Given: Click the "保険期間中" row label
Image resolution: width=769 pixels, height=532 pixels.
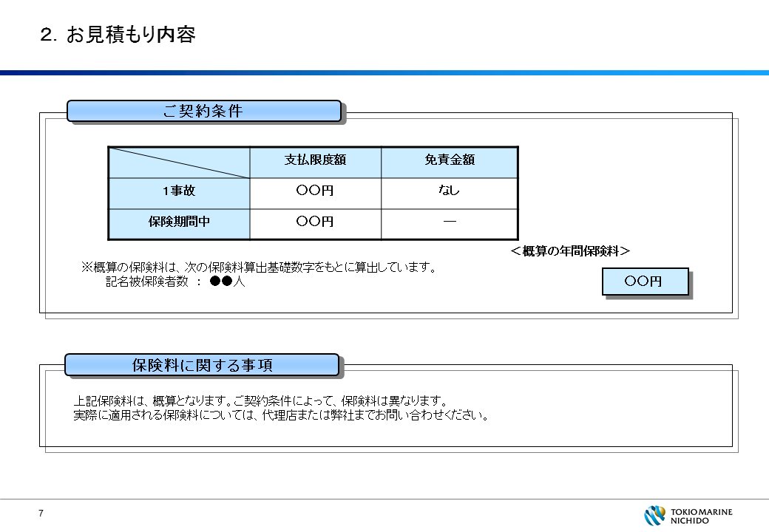Looking at the screenshot, I should pyautogui.click(x=179, y=225).
